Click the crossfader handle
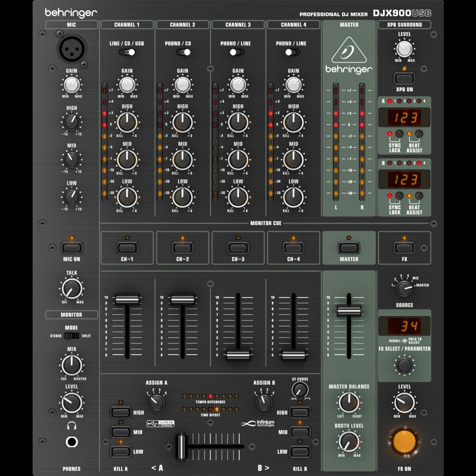The height and width of the screenshot is (476, 476). coord(181,446)
